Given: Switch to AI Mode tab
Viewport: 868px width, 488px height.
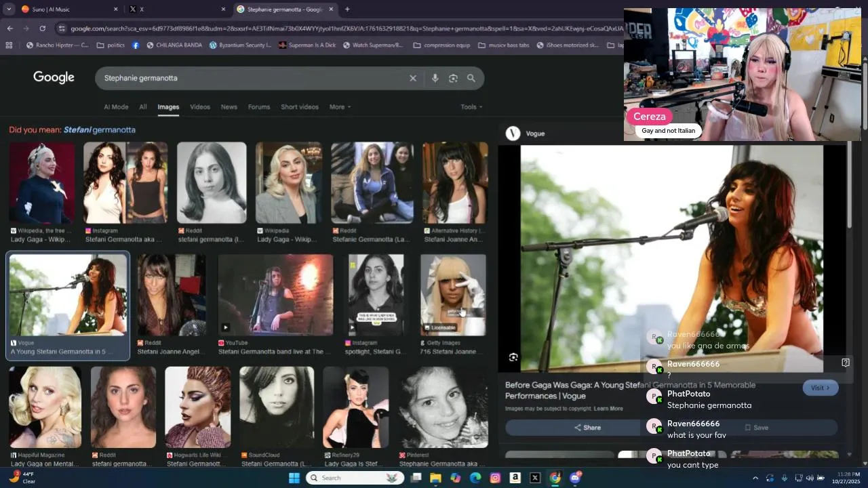Looking at the screenshot, I should (x=116, y=107).
